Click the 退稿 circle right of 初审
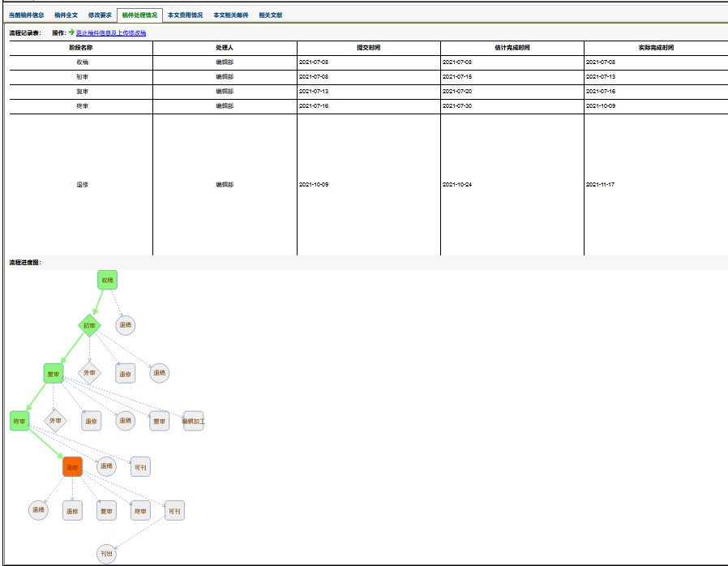This screenshot has height=566, width=728. click(125, 326)
